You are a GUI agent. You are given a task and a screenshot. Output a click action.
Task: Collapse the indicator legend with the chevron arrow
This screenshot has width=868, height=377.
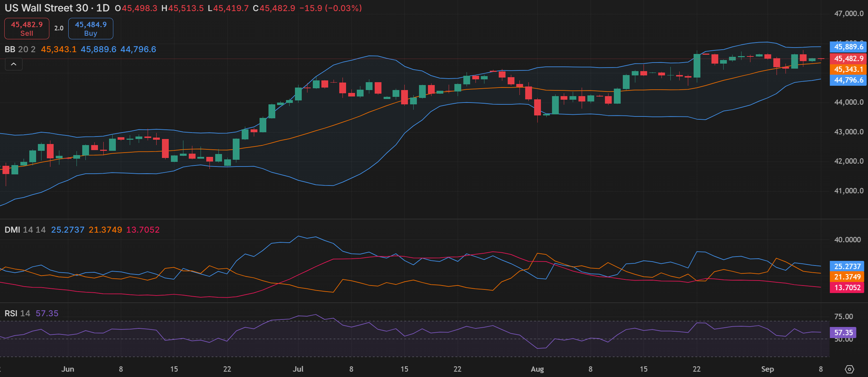point(14,64)
